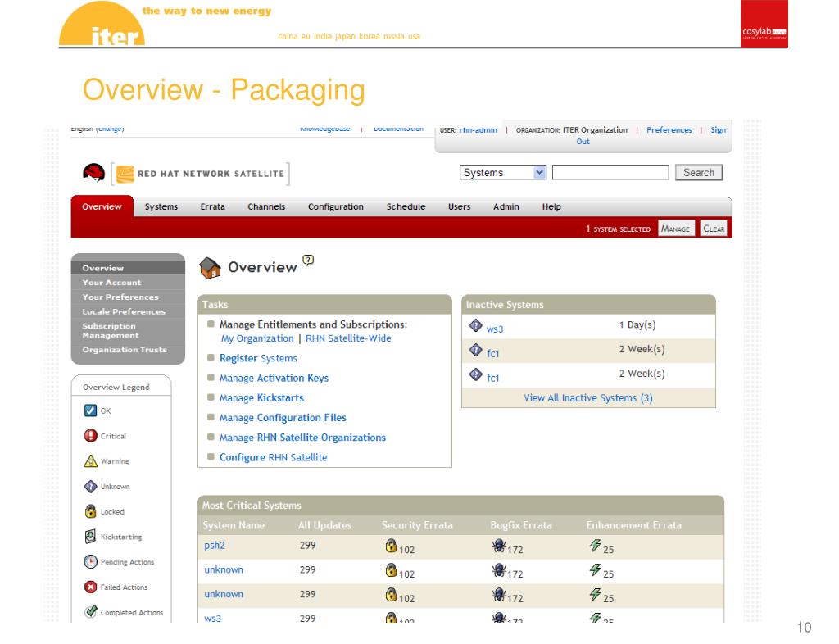Image resolution: width=839 pixels, height=644 pixels.
Task: Click the Red Hat shadowman logo
Action: click(x=93, y=172)
